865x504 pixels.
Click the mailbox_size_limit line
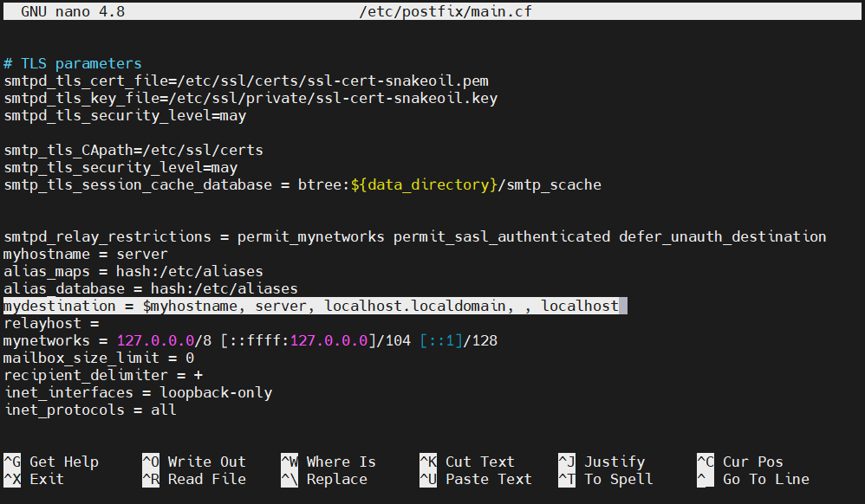pos(99,358)
